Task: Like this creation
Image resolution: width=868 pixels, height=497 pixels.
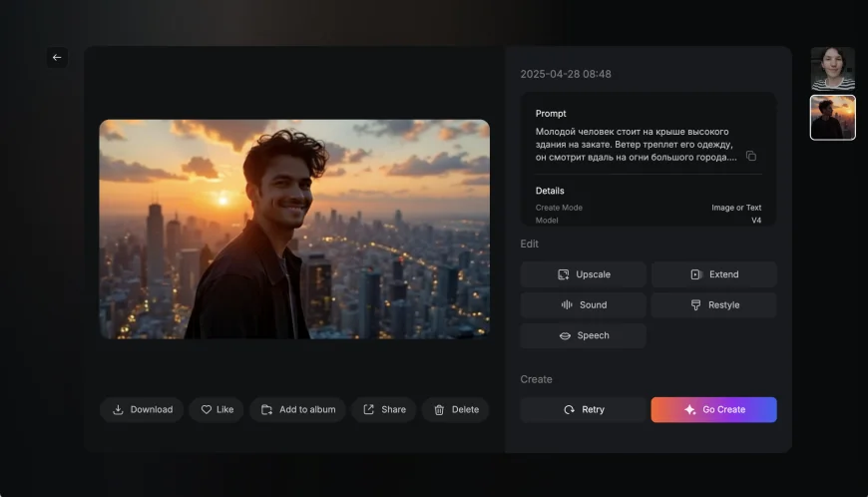Action: [217, 409]
